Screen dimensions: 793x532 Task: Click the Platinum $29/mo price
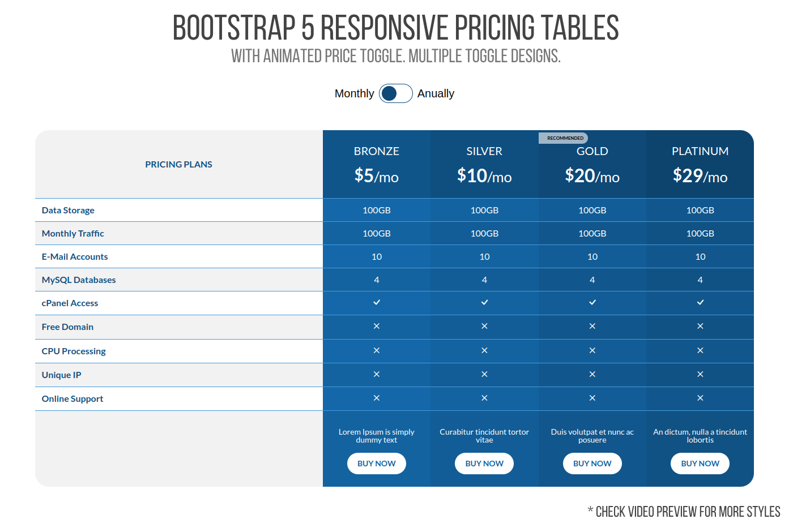700,176
